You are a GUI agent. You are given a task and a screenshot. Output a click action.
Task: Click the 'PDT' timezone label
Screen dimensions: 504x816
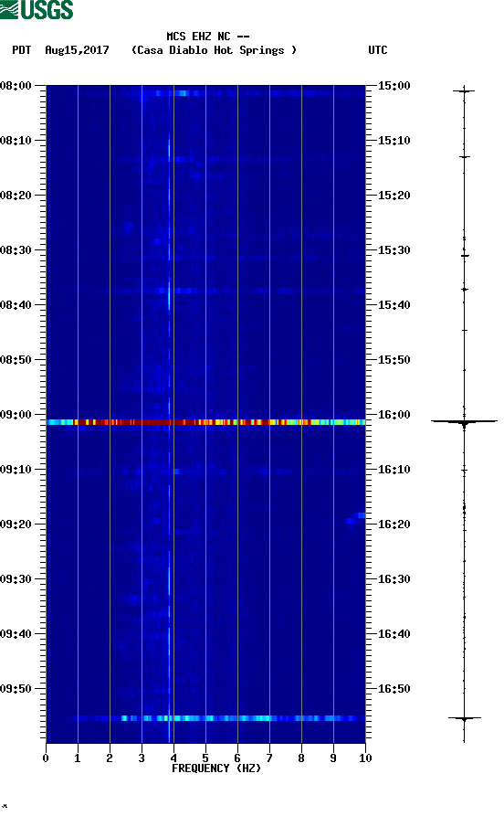pos(21,50)
